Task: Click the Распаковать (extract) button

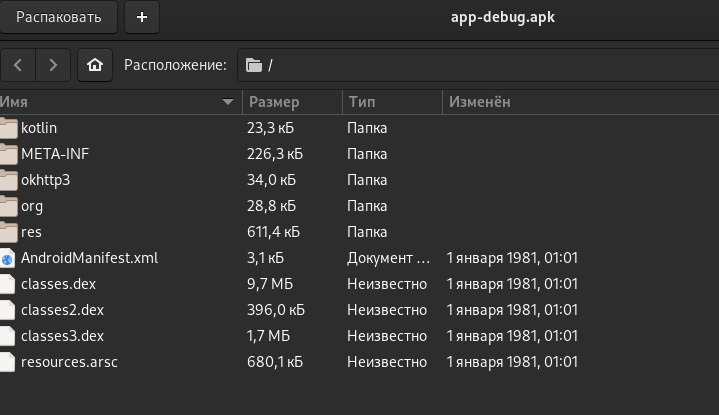Action: tap(58, 17)
